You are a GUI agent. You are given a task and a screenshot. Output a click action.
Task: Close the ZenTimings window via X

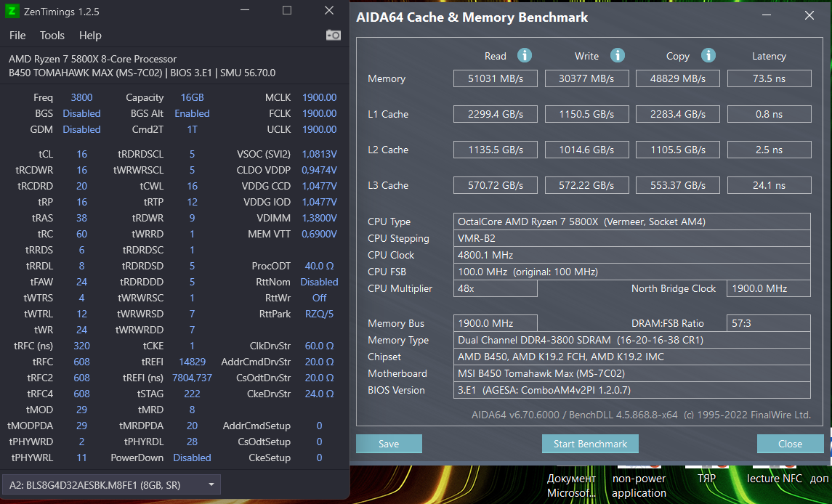pyautogui.click(x=329, y=11)
